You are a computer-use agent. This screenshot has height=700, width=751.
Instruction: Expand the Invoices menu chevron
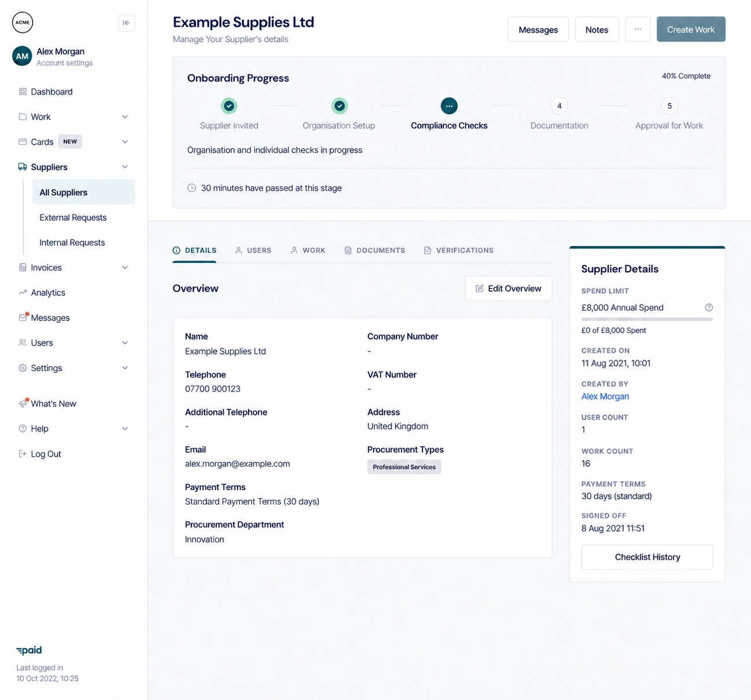coord(125,268)
